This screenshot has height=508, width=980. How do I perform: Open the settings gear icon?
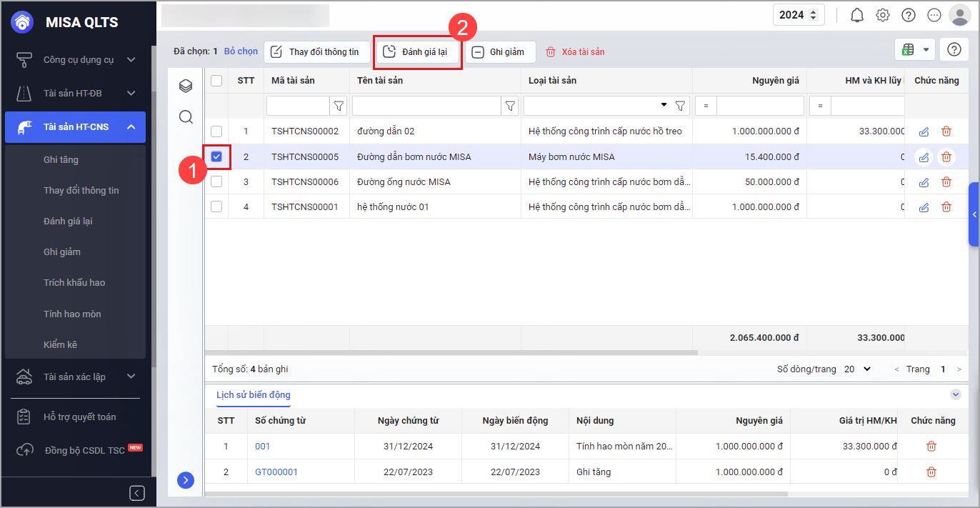point(883,15)
